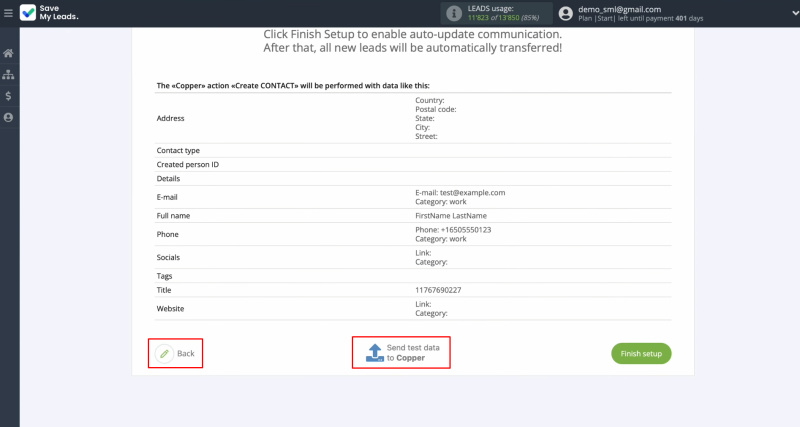Click the FirstName LastName full name value
The image size is (800, 427).
(450, 215)
